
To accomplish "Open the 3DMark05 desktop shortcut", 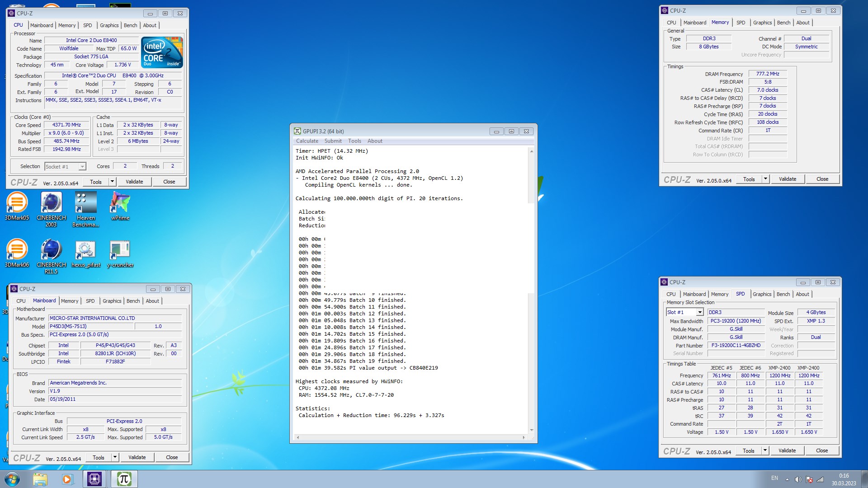I will (x=17, y=206).
